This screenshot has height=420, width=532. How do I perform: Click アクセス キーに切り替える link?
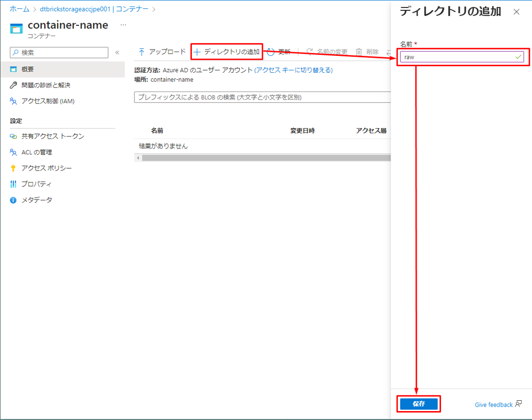point(294,70)
